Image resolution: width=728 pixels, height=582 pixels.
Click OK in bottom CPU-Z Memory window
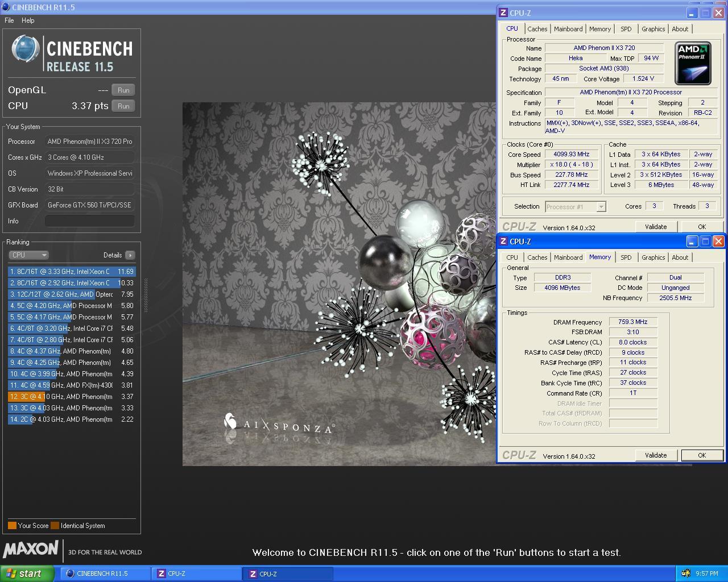click(x=702, y=455)
